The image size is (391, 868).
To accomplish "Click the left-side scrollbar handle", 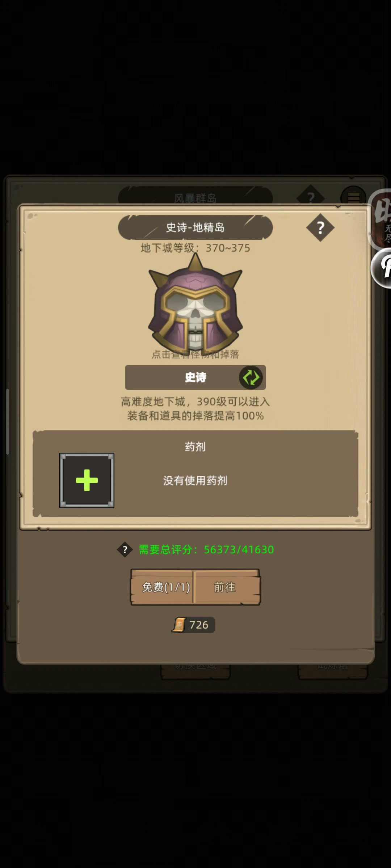I will pyautogui.click(x=8, y=421).
